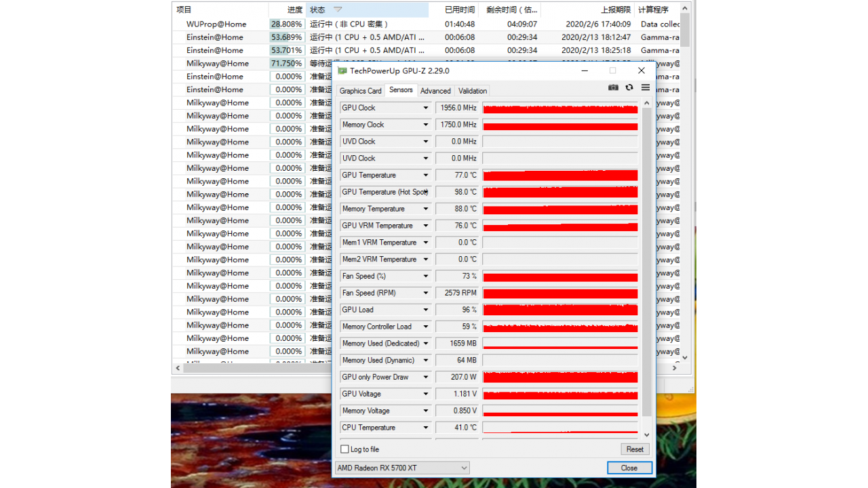Click the WUProp@Home 28.808% progress bar

point(287,24)
